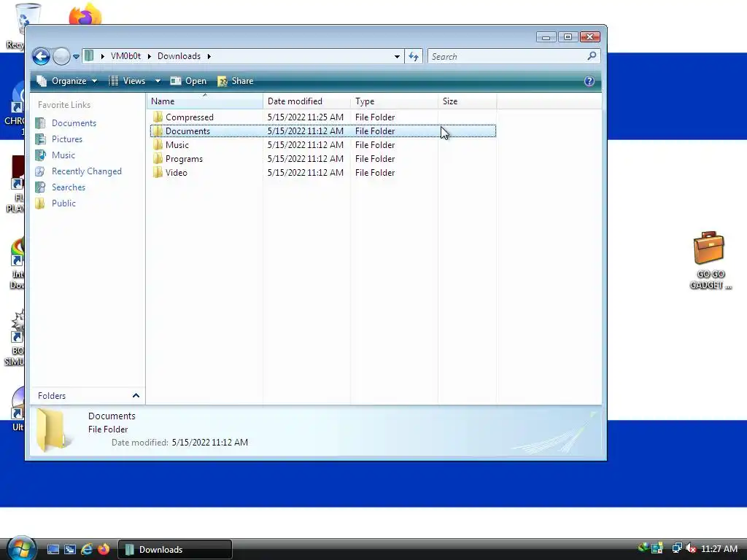747x560 pixels.
Task: Click the taskbar clock 11:27 AM
Action: pos(719,548)
